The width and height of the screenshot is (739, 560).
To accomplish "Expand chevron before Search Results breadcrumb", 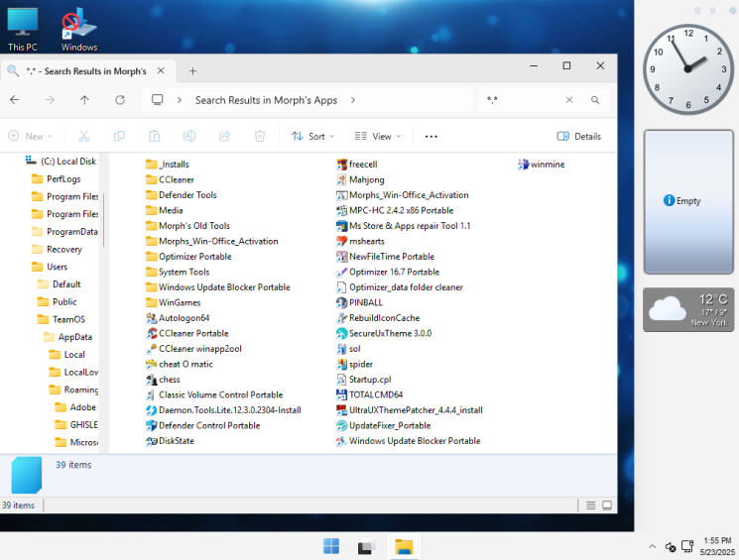I will pos(180,100).
